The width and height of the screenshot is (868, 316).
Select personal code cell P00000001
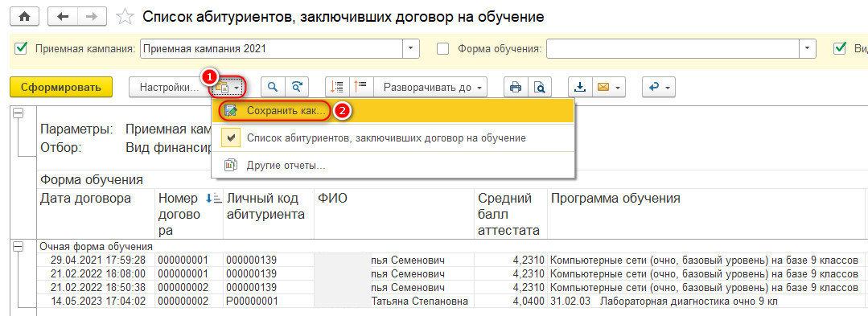click(x=269, y=301)
